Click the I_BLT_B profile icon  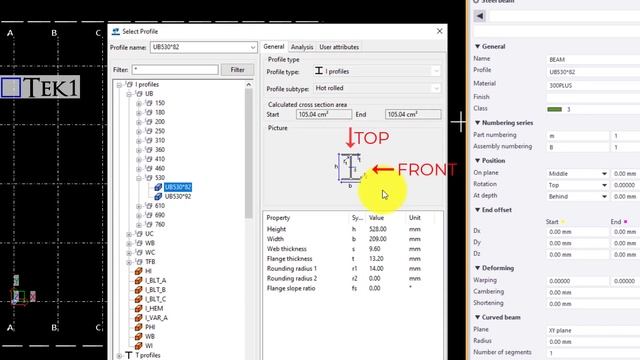(x=138, y=290)
